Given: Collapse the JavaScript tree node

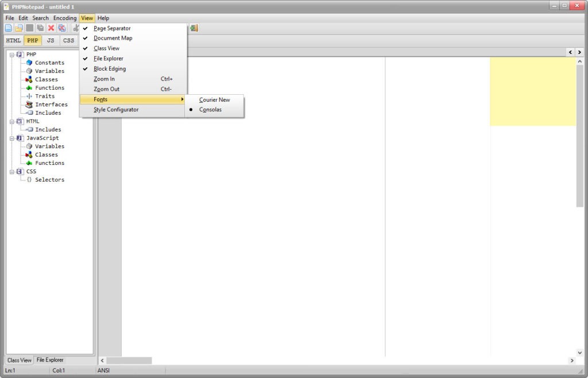Looking at the screenshot, I should [12, 138].
